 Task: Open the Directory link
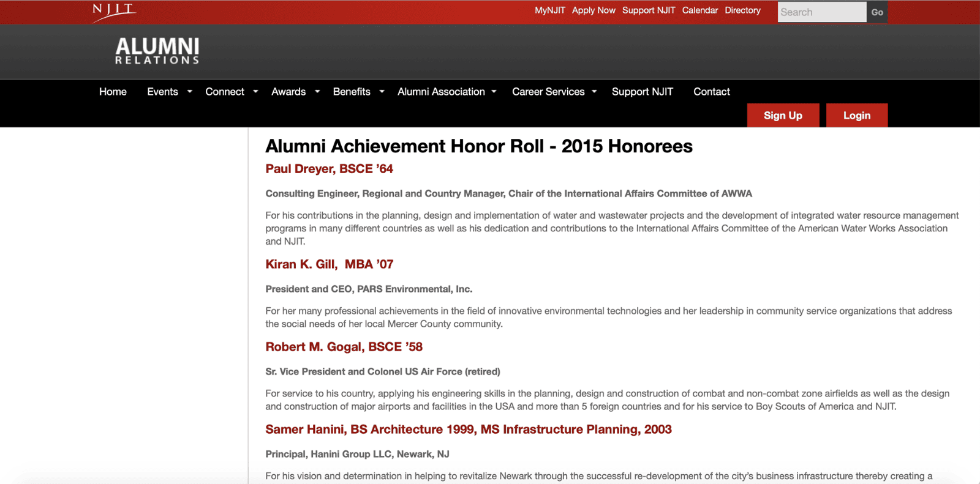tap(742, 10)
